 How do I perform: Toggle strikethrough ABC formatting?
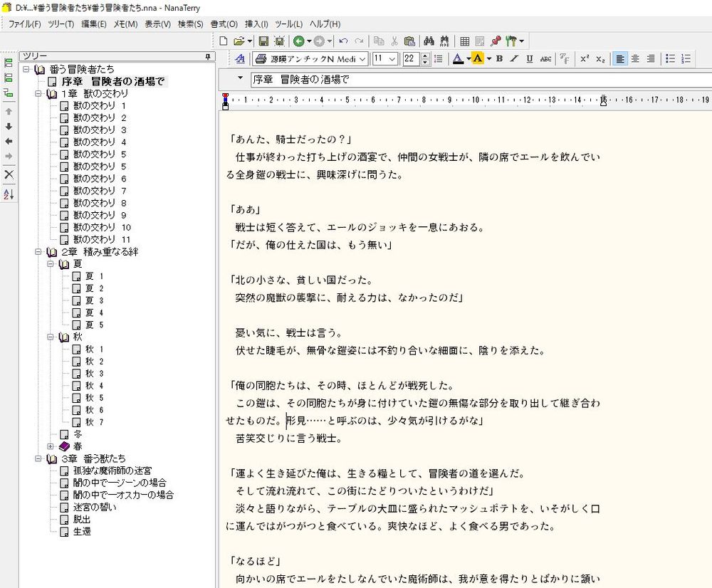coord(545,58)
